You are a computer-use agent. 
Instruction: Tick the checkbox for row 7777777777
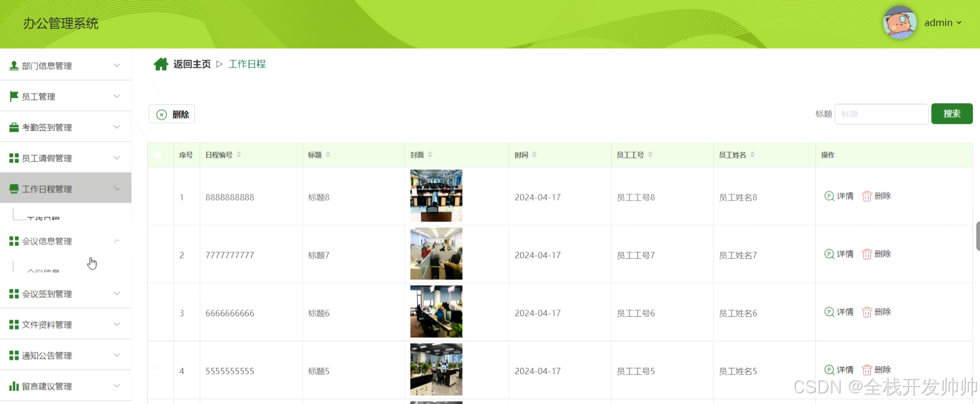tap(157, 255)
